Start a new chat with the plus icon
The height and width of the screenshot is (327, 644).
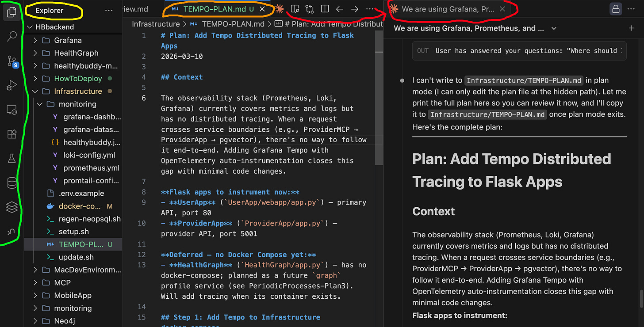[632, 28]
